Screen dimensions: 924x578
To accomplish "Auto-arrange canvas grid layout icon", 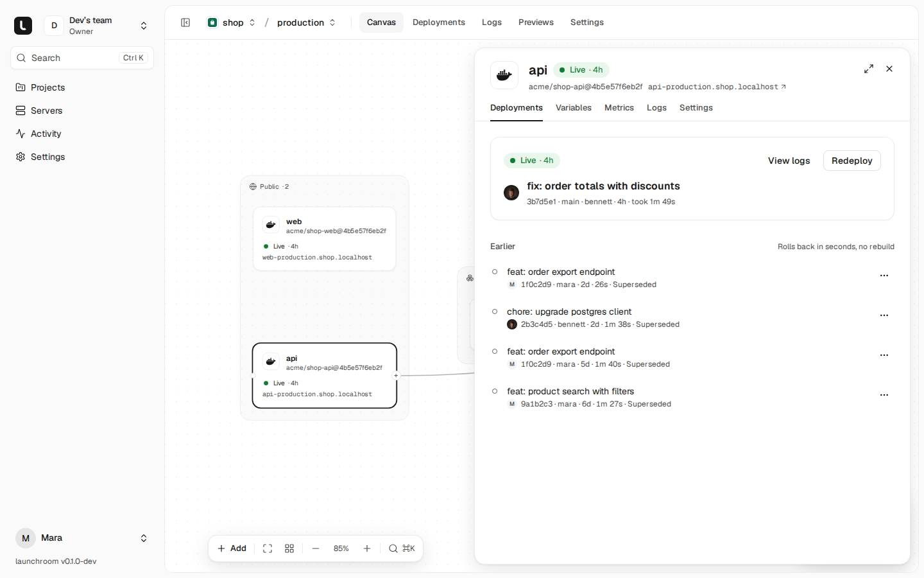I will coord(289,548).
